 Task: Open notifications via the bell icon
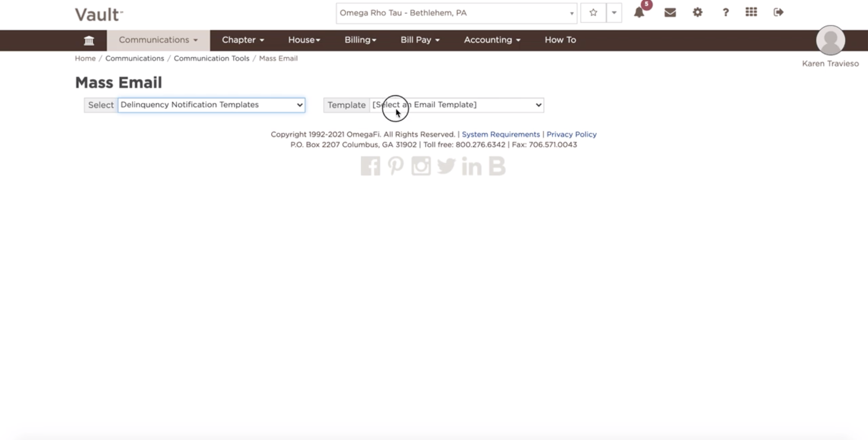(640, 12)
